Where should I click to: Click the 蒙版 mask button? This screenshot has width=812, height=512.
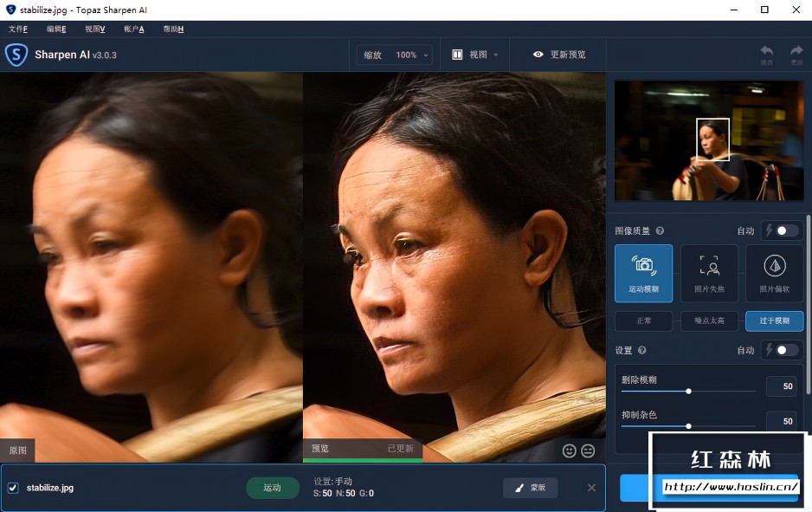pos(531,488)
